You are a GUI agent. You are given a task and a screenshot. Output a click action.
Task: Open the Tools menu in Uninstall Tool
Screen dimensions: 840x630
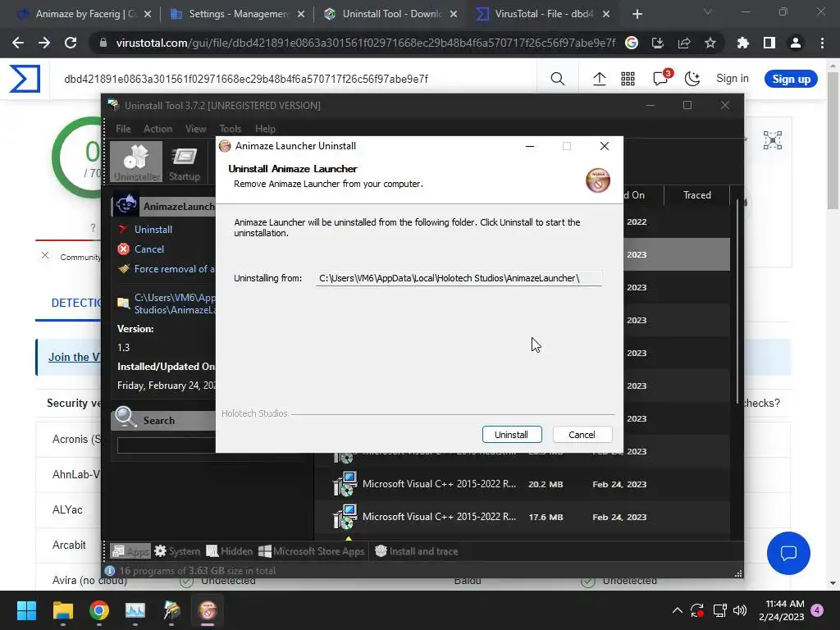(231, 129)
